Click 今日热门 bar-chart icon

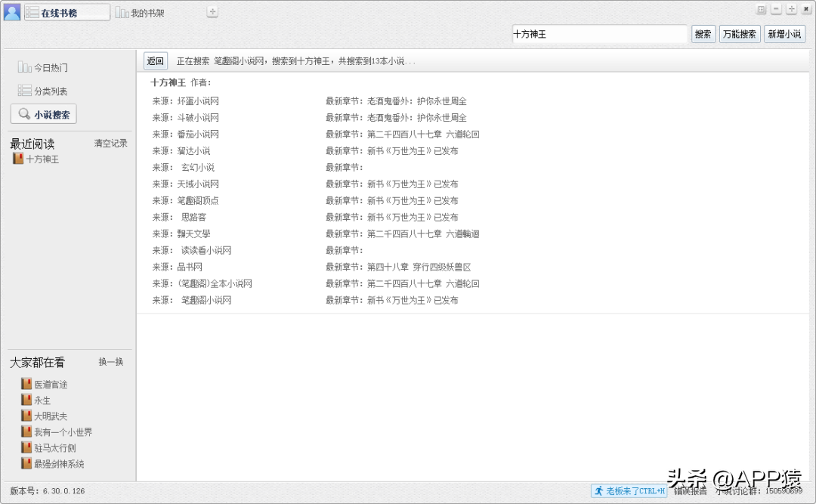tap(24, 67)
